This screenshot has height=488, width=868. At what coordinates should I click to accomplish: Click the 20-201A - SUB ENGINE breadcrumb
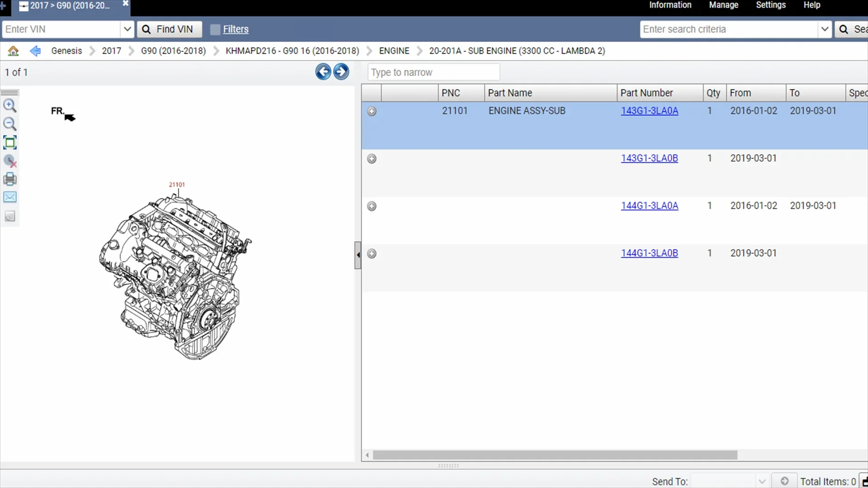[x=517, y=51]
